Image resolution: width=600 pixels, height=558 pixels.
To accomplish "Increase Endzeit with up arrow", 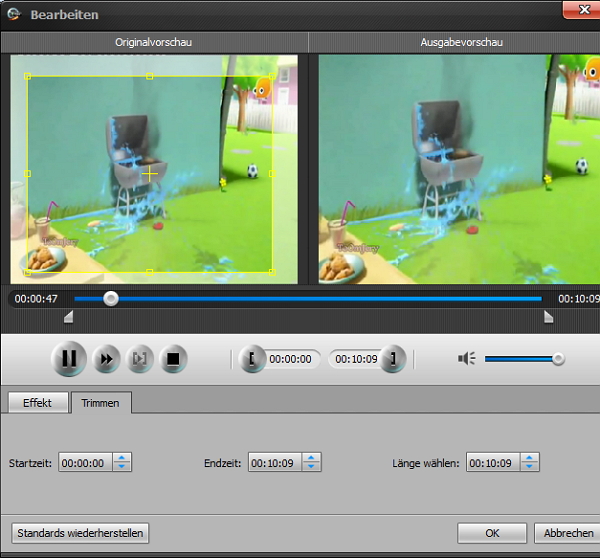I will point(311,458).
